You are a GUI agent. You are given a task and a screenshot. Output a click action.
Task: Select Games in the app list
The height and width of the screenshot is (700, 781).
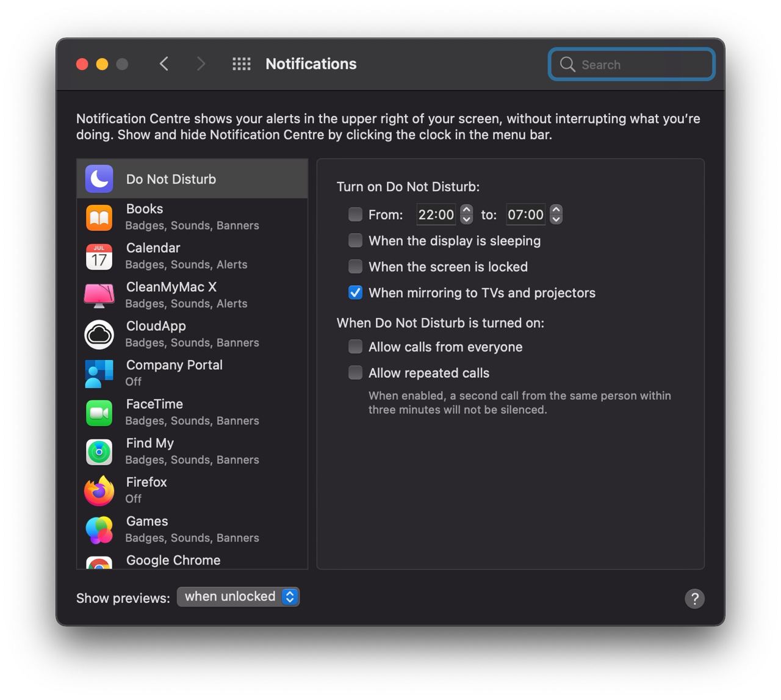(x=192, y=530)
